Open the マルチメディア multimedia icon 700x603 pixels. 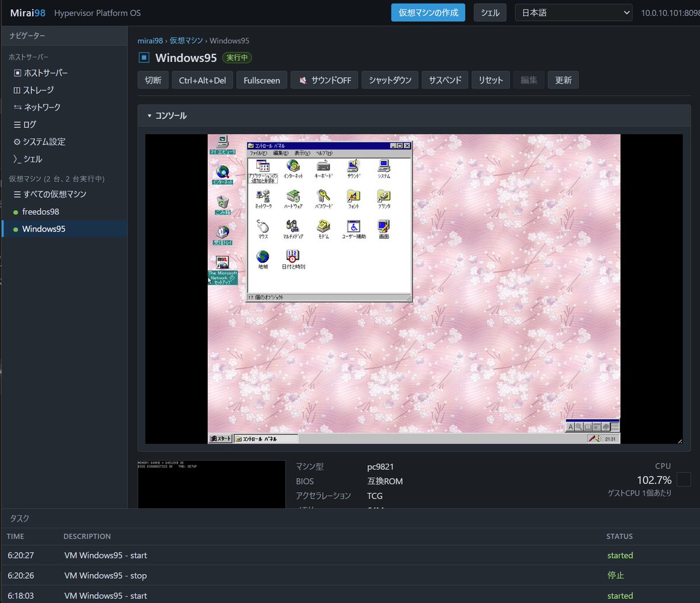(293, 230)
